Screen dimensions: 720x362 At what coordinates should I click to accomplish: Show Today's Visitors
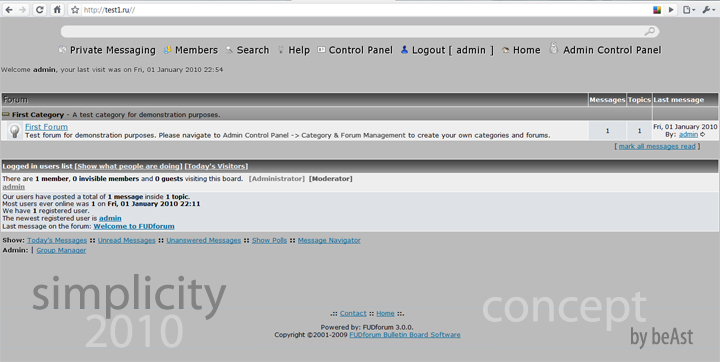pyautogui.click(x=216, y=166)
